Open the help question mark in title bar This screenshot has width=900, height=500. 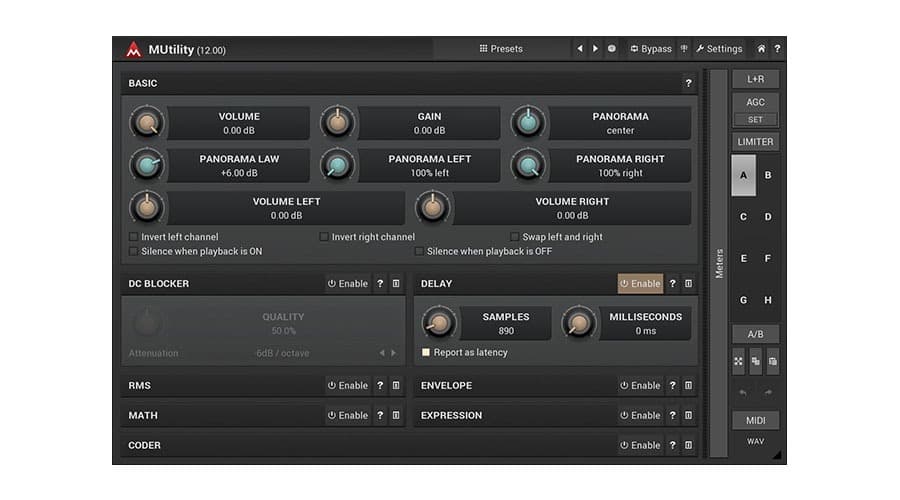coord(777,49)
